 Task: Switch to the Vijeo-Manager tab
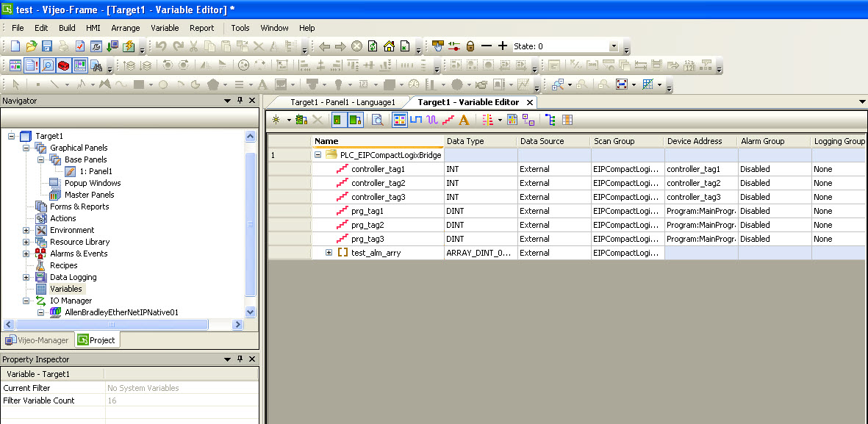pyautogui.click(x=37, y=340)
